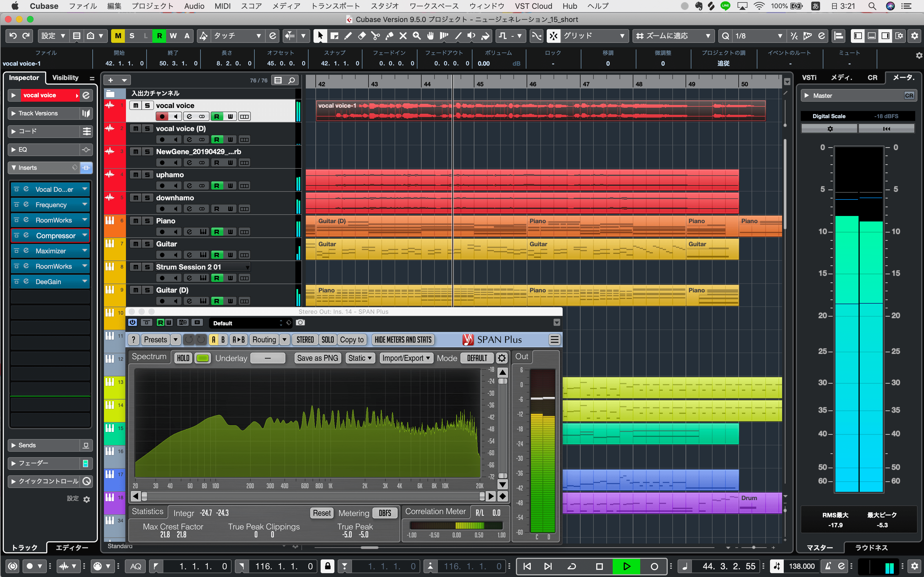Click the Save as PNG button
The image size is (924, 577).
[317, 358]
